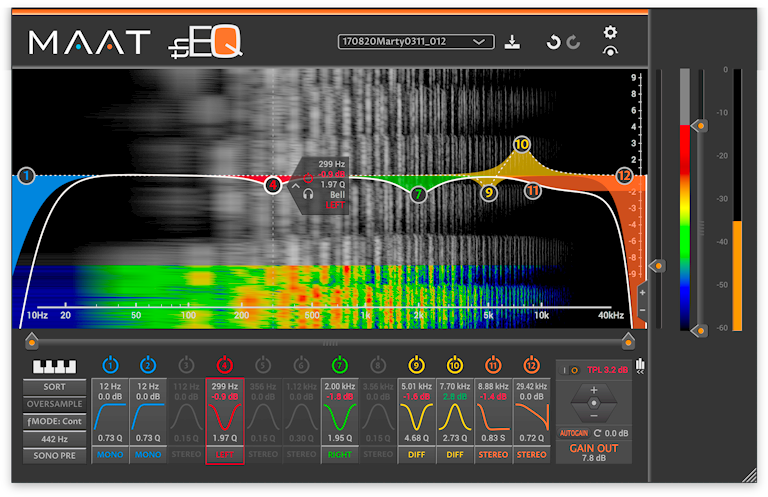The height and width of the screenshot is (497, 768).
Task: Click the headphone solo icon in band 4 popup
Action: [x=310, y=195]
